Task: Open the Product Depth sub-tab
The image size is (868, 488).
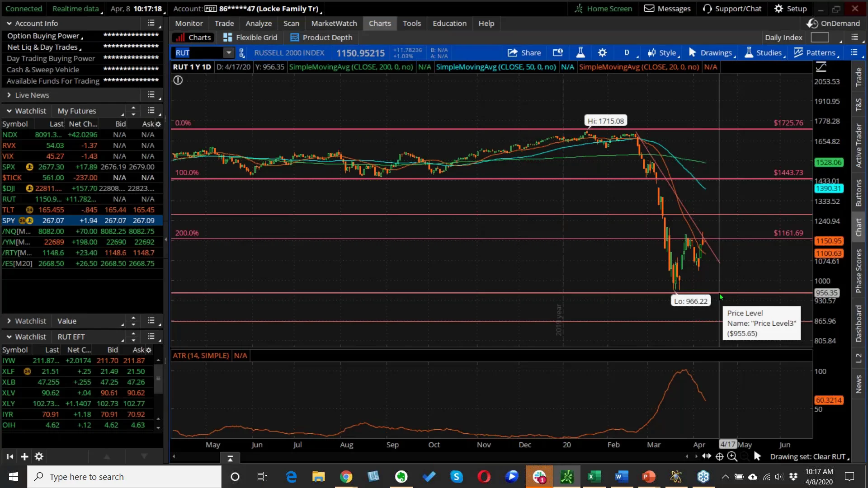Action: [x=321, y=38]
